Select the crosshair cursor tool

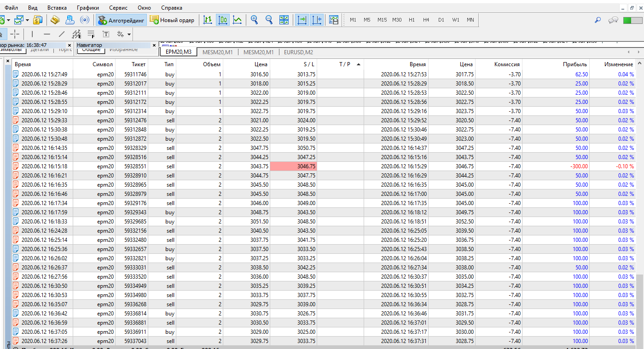[15, 34]
